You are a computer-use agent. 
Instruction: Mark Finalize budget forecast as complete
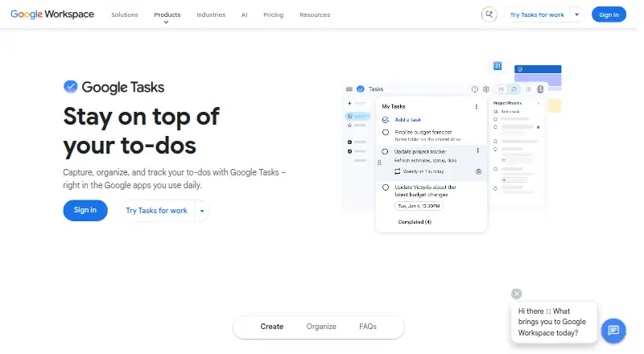(x=386, y=132)
